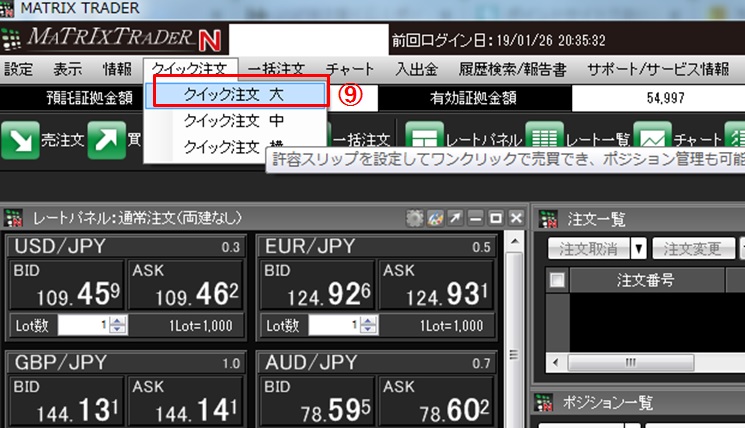Image resolution: width=745 pixels, height=428 pixels.
Task: Adjust the EUR/JPY Lot count stepper
Action: pos(368,325)
